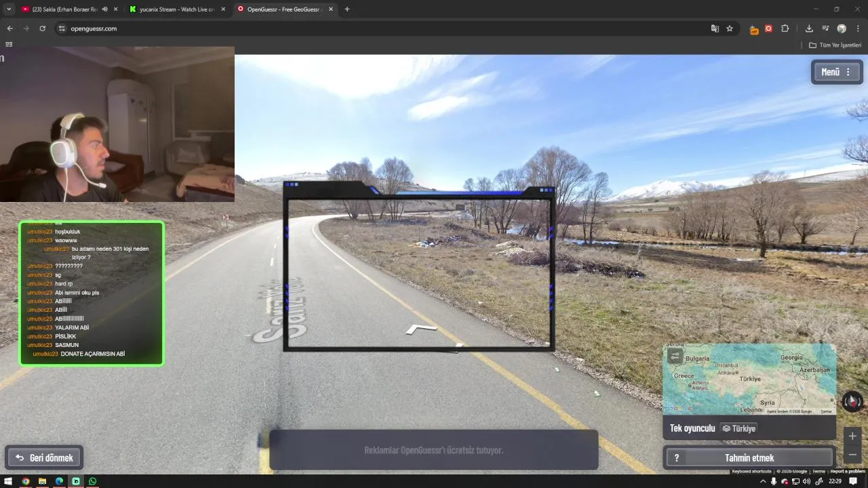The width and height of the screenshot is (868, 488).
Task: Open the volume speaker tray icon
Action: coord(806,481)
